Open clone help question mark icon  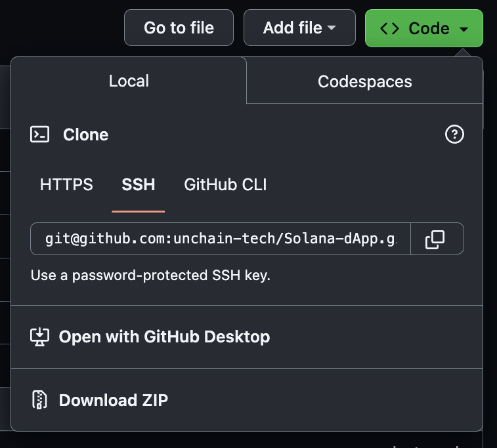coord(454,134)
